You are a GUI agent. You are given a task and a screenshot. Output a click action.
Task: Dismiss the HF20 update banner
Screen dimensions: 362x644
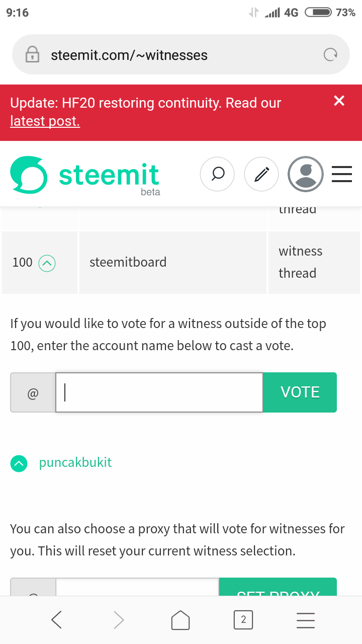[x=339, y=101]
